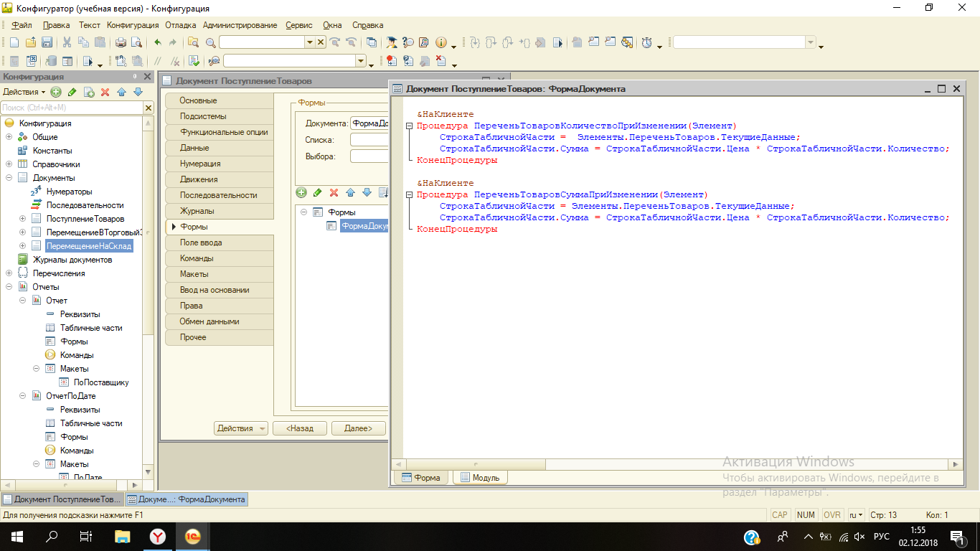Image resolution: width=980 pixels, height=551 pixels.
Task: Expand the Общие tree node
Action: [9, 137]
